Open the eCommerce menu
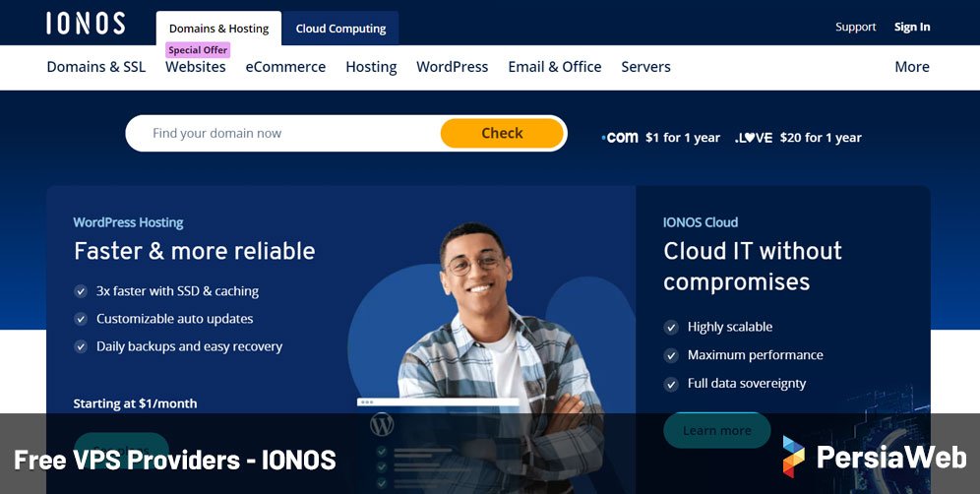The height and width of the screenshot is (494, 980). pyautogui.click(x=285, y=67)
